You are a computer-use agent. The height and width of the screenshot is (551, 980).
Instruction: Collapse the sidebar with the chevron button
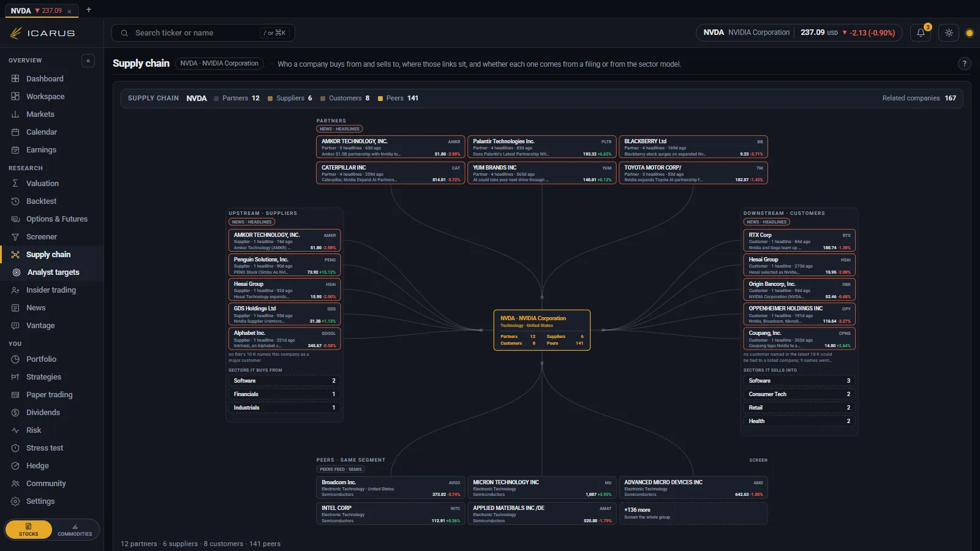point(88,61)
